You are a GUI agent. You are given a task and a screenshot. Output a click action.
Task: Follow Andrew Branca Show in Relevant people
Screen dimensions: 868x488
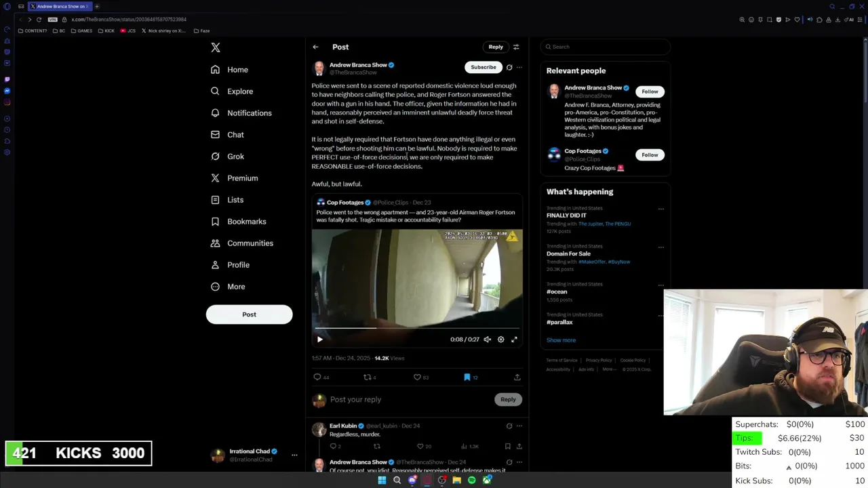[x=650, y=91]
